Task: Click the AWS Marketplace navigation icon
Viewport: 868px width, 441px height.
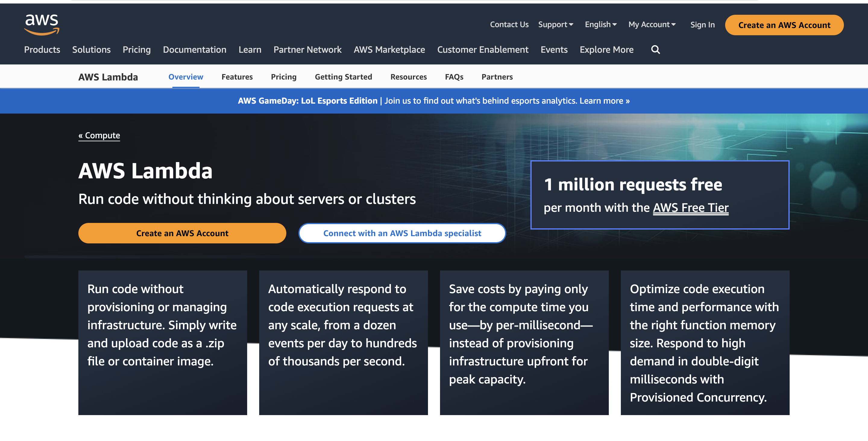Action: (389, 49)
